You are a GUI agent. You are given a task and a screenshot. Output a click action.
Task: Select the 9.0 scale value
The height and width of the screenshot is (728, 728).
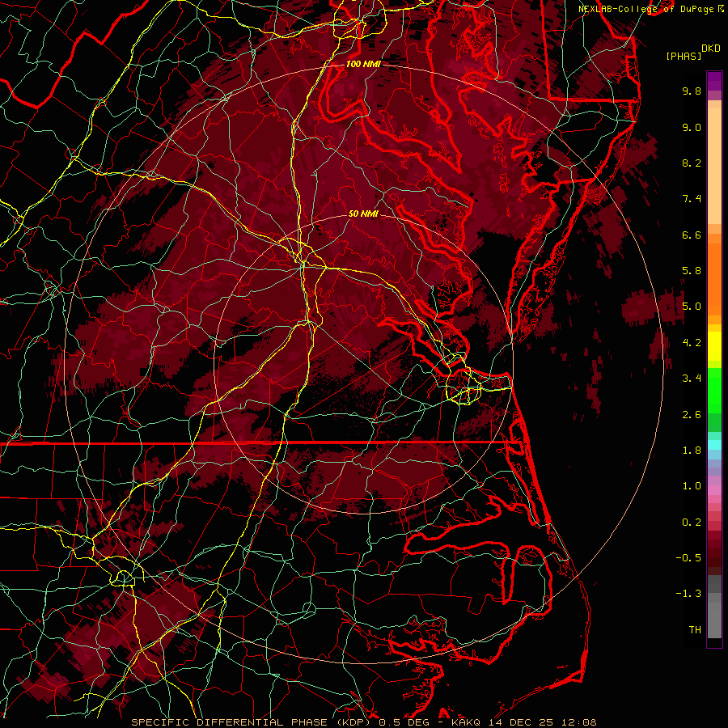[692, 127]
